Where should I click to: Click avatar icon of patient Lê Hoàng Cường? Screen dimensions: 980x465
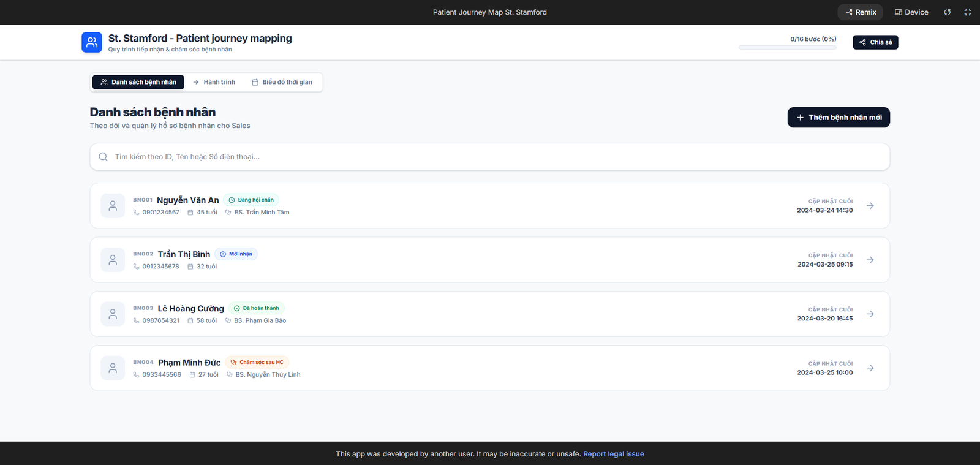113,314
